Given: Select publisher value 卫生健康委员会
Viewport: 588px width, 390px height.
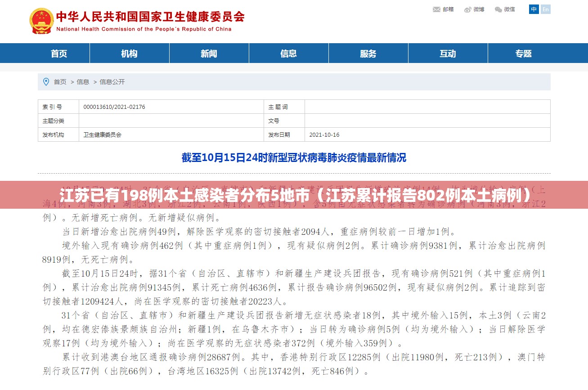Looking at the screenshot, I should (103, 135).
